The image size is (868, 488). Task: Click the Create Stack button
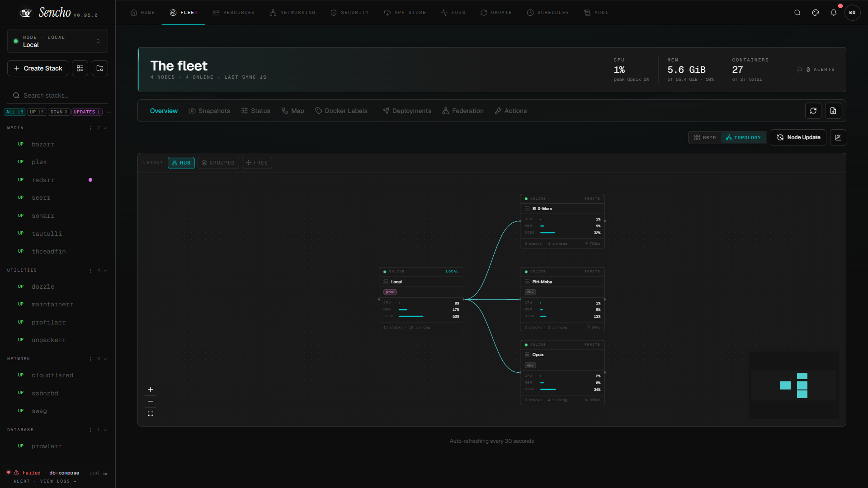(x=38, y=68)
